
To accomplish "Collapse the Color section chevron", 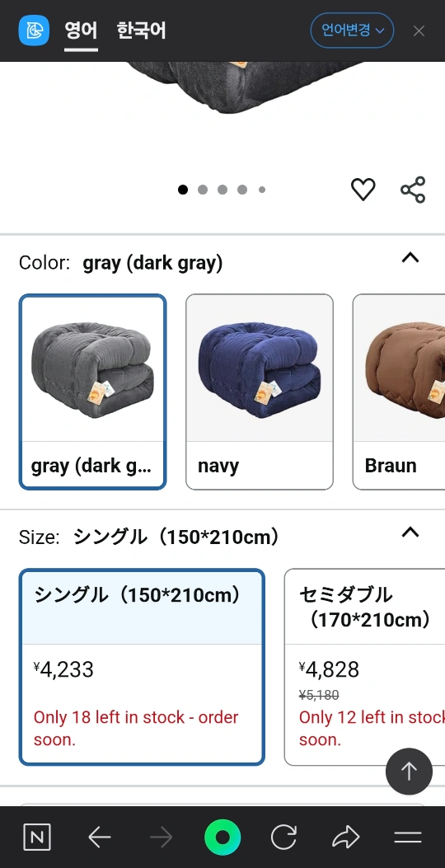I will [x=410, y=257].
